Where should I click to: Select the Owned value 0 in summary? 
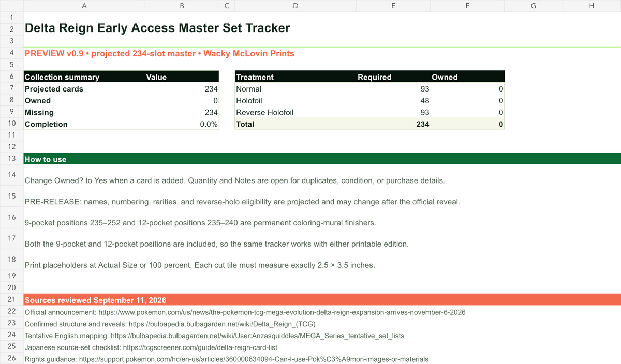(x=182, y=101)
